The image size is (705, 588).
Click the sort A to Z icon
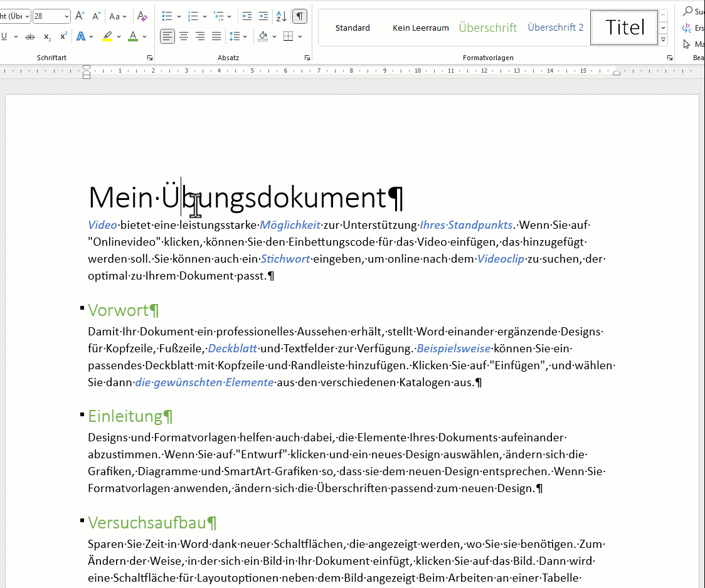pos(282,16)
